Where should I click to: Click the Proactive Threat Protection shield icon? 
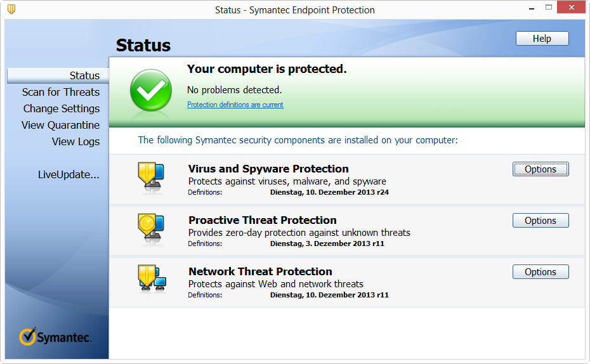click(151, 230)
